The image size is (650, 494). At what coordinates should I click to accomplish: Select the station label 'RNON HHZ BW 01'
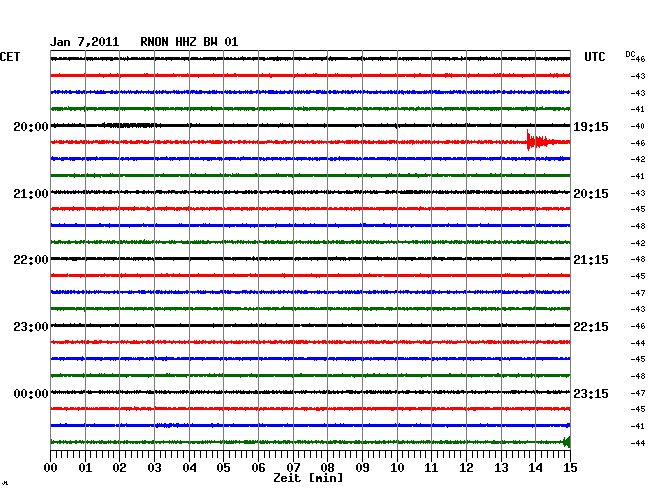pyautogui.click(x=189, y=42)
